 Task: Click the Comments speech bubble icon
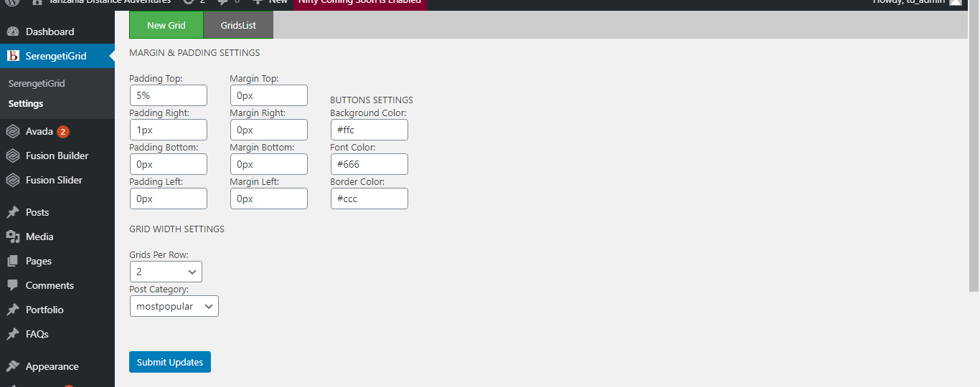(12, 285)
